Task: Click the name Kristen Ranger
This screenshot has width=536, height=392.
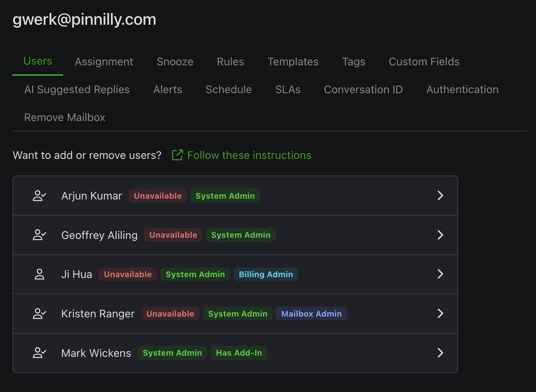Action: click(x=98, y=314)
